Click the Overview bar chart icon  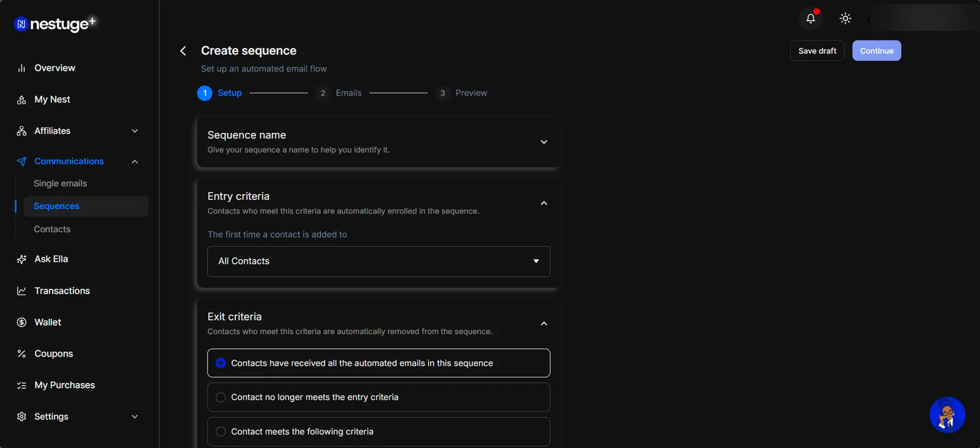tap(21, 68)
